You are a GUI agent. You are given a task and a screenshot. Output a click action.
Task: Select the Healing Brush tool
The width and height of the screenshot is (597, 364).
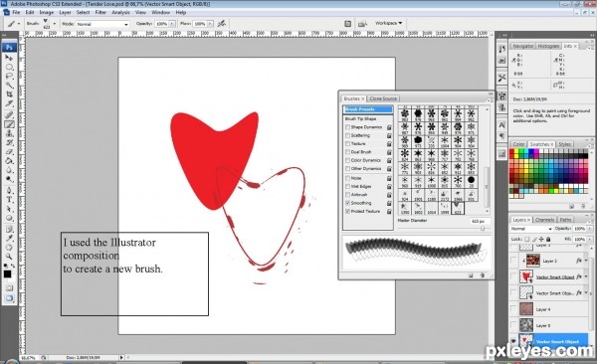pos(9,115)
